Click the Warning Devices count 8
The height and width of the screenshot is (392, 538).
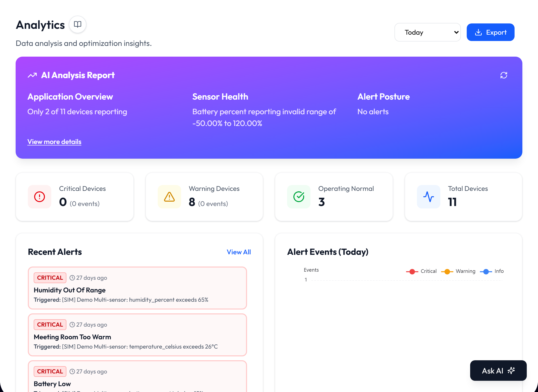point(192,202)
